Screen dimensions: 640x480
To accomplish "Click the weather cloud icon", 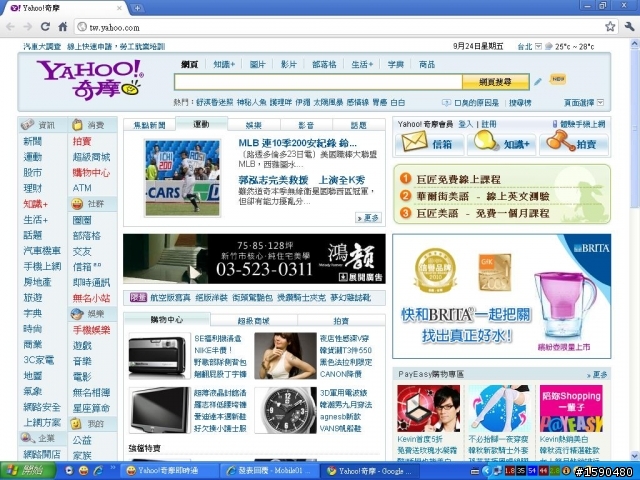I will tap(549, 47).
